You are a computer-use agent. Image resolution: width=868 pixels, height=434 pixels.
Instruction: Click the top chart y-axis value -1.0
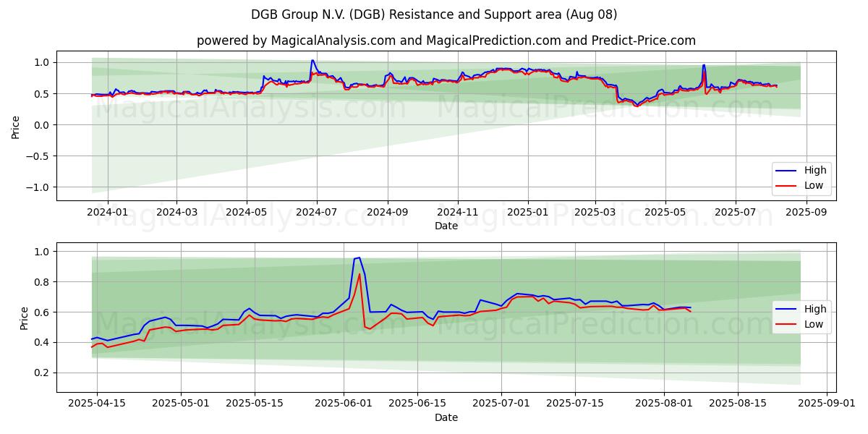pos(39,187)
